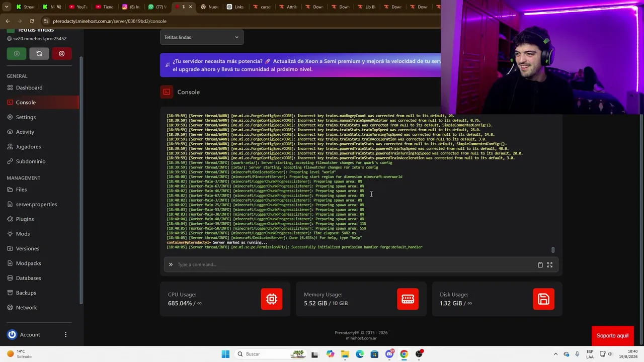Screen dimensions: 644x362
Task: Start the server with the green power button
Action: coord(17,54)
